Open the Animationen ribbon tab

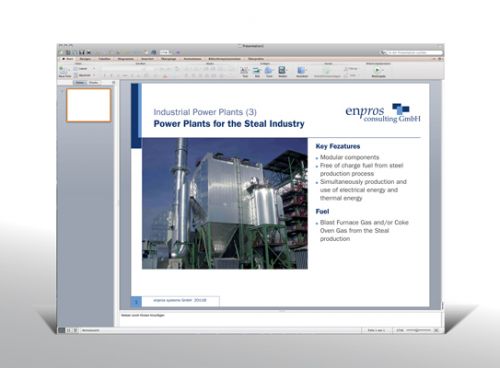pos(193,59)
